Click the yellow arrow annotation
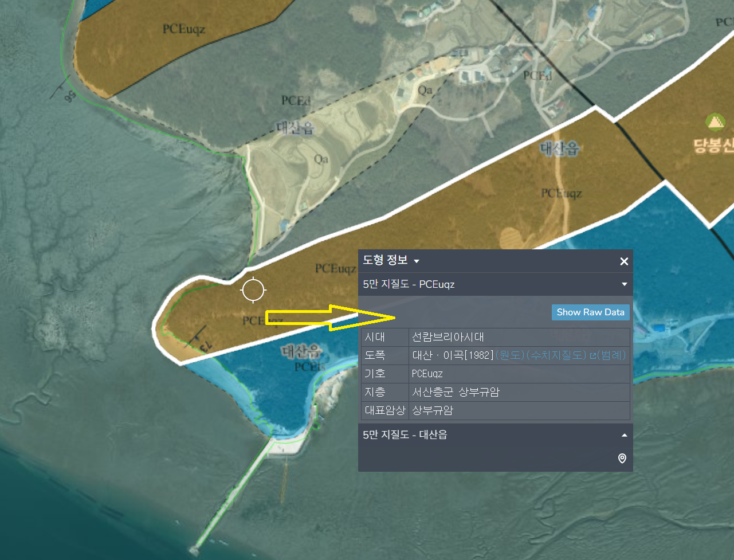734x560 pixels. (x=329, y=318)
